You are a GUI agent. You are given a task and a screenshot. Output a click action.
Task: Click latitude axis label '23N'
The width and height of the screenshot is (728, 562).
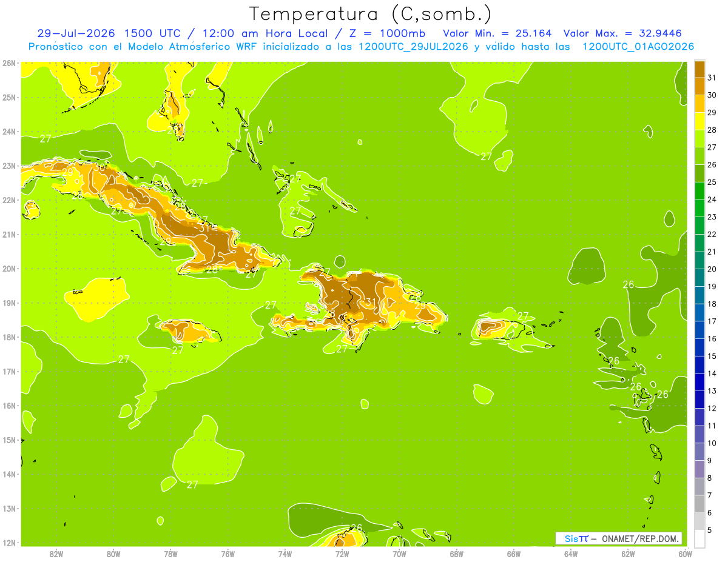point(8,166)
